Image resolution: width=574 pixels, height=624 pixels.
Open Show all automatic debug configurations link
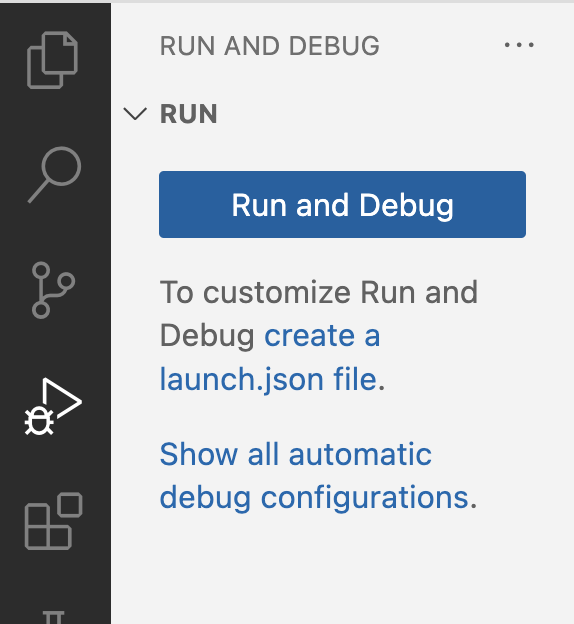(314, 476)
